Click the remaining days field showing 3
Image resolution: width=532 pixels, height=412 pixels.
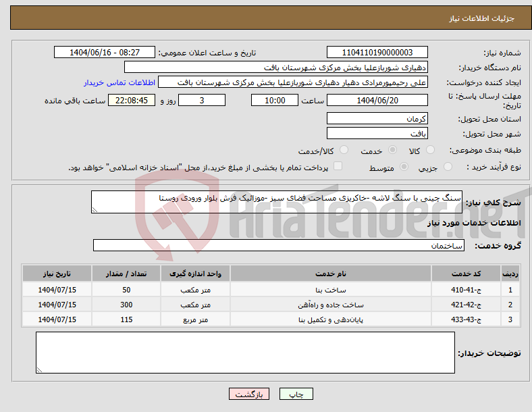click(202, 100)
